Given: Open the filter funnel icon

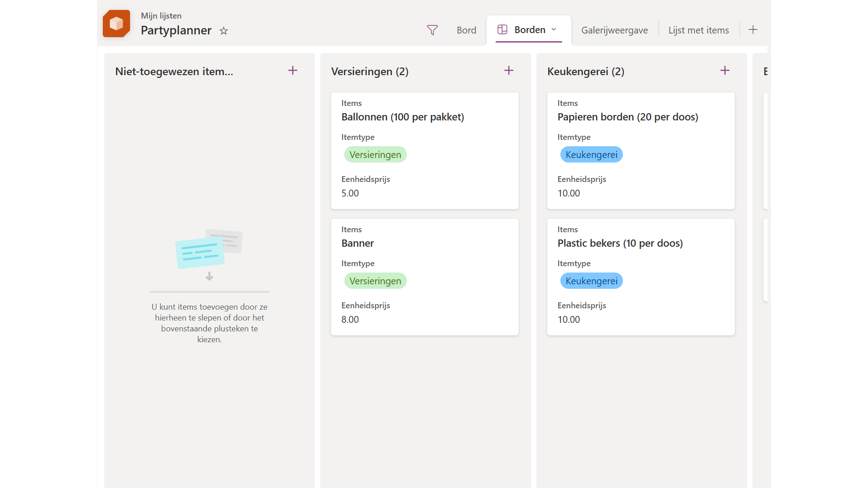Looking at the screenshot, I should [x=432, y=30].
